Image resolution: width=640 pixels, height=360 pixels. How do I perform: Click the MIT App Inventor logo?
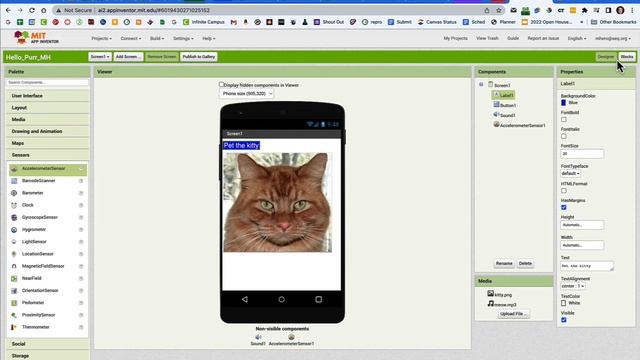coord(36,38)
